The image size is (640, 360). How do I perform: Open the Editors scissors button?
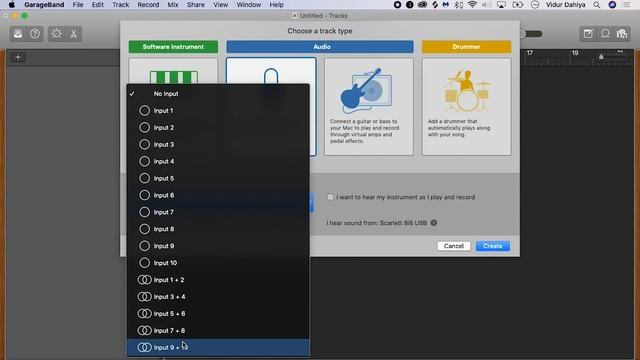(74, 34)
